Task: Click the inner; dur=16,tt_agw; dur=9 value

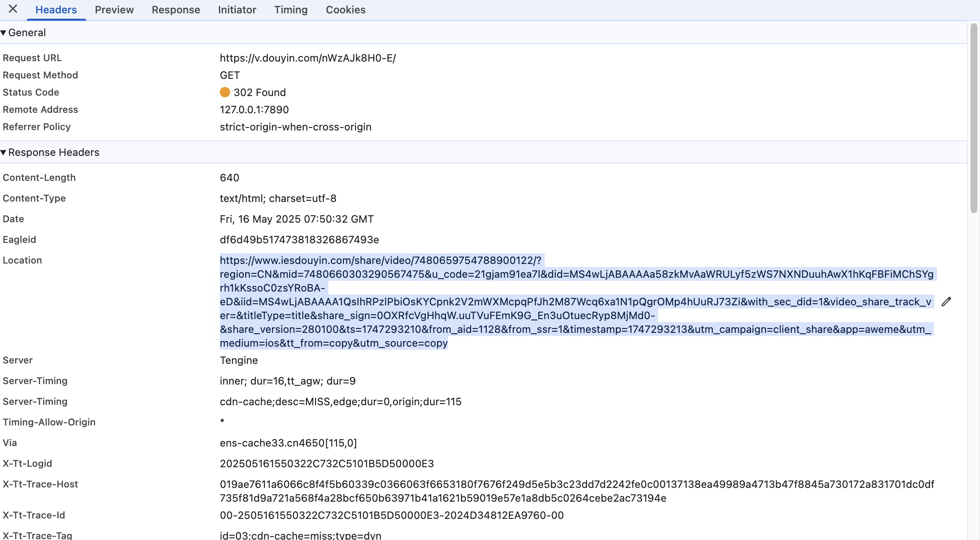Action: (x=287, y=381)
